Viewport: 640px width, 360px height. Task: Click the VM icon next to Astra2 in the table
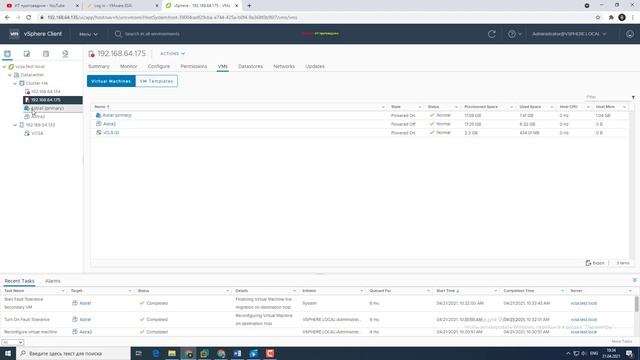[98, 124]
